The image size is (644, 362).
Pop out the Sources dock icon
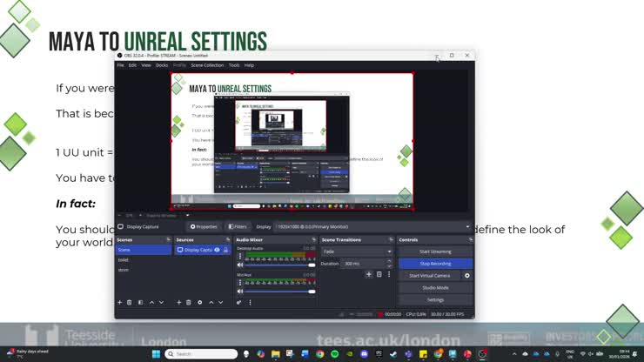click(228, 239)
